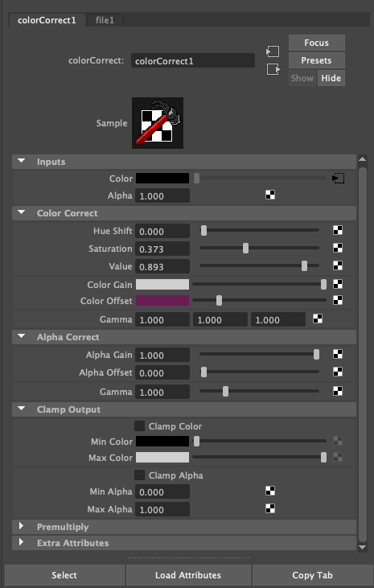This screenshot has width=374, height=588.
Task: Click the Hue Shift map checker icon
Action: click(x=338, y=230)
